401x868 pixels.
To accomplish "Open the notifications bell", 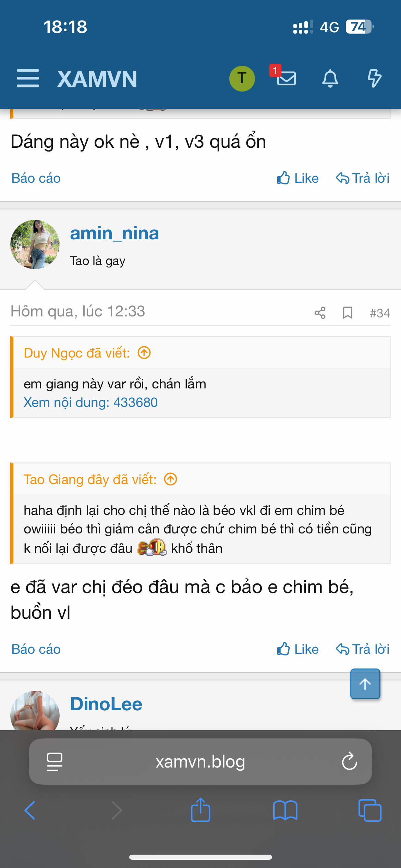I will click(330, 78).
